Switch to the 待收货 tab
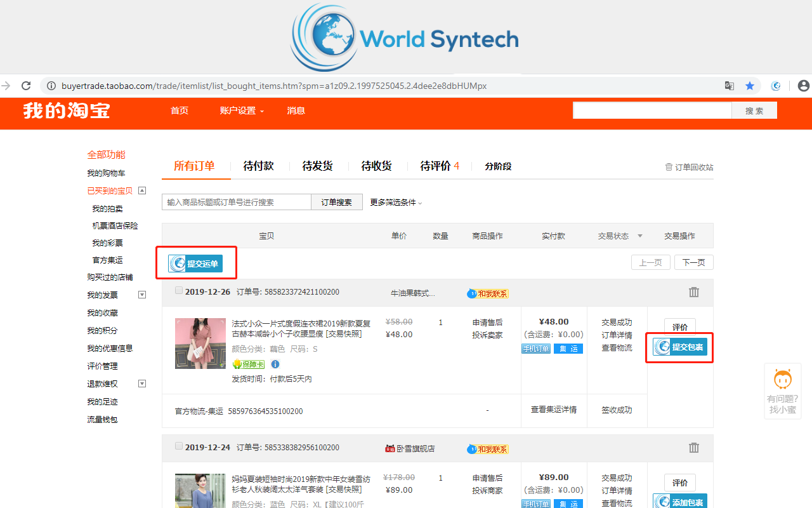Viewport: 812px width, 508px height. pyautogui.click(x=376, y=166)
